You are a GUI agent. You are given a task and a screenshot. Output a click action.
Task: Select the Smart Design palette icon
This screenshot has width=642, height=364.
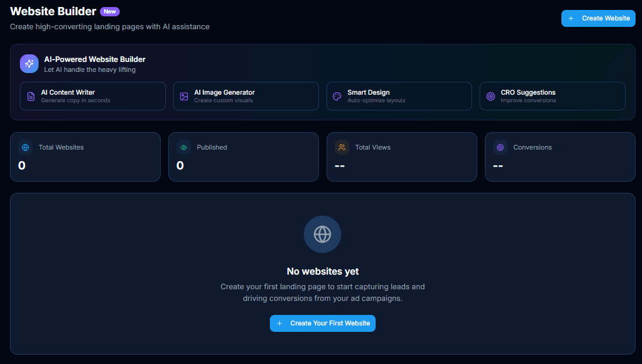337,96
